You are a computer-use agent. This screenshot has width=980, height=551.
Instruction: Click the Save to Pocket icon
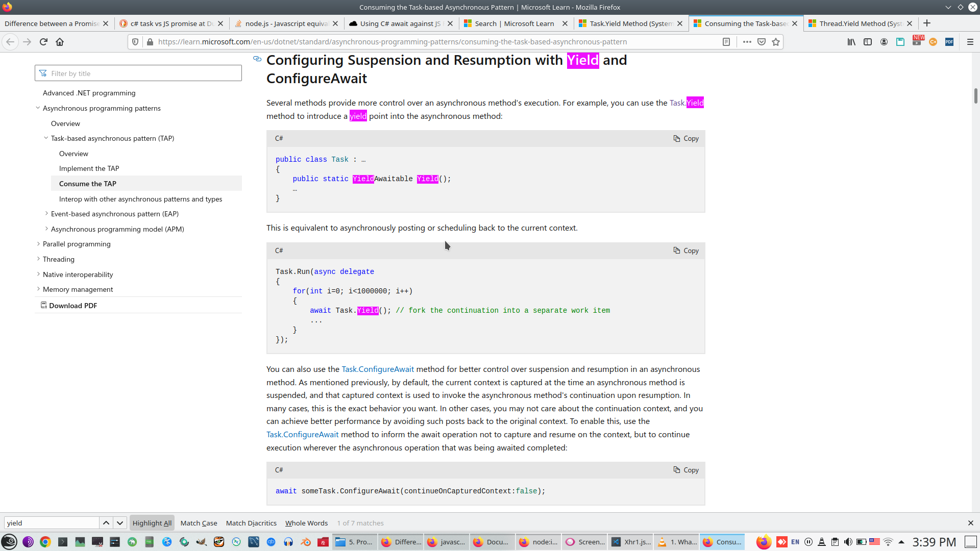pyautogui.click(x=762, y=42)
